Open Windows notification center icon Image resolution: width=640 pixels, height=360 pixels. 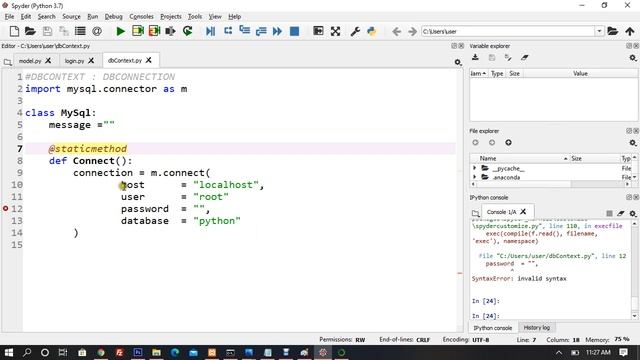click(623, 352)
